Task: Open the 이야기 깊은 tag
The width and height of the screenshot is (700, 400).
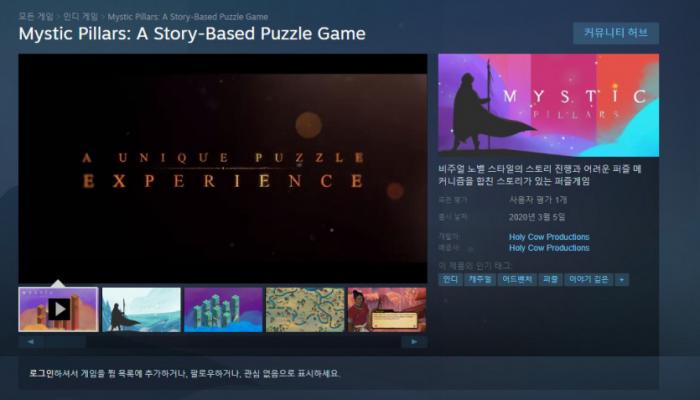Action: coord(588,280)
